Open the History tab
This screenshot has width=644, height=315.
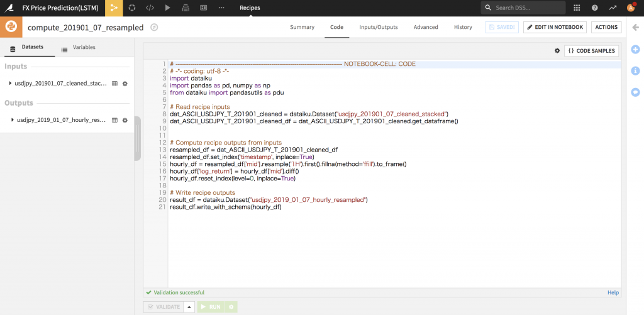click(x=463, y=27)
